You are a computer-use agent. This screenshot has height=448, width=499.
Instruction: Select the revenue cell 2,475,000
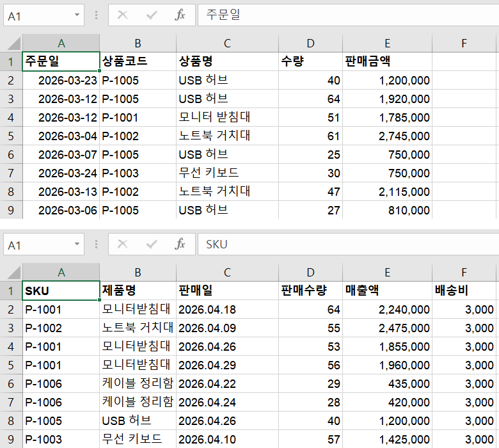click(x=387, y=328)
